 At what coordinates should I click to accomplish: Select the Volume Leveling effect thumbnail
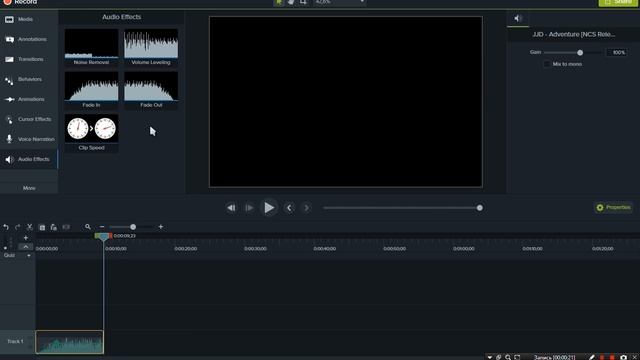151,47
